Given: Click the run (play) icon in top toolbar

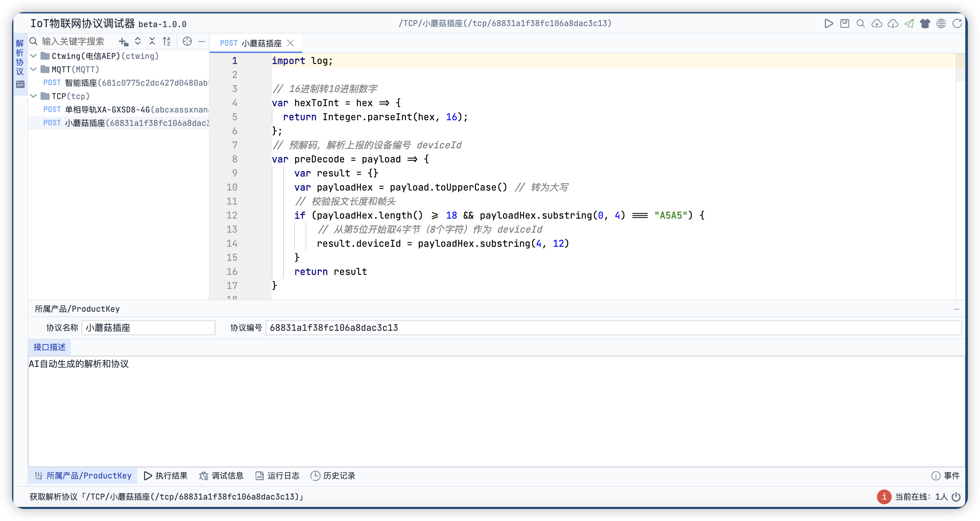Looking at the screenshot, I should [x=828, y=23].
